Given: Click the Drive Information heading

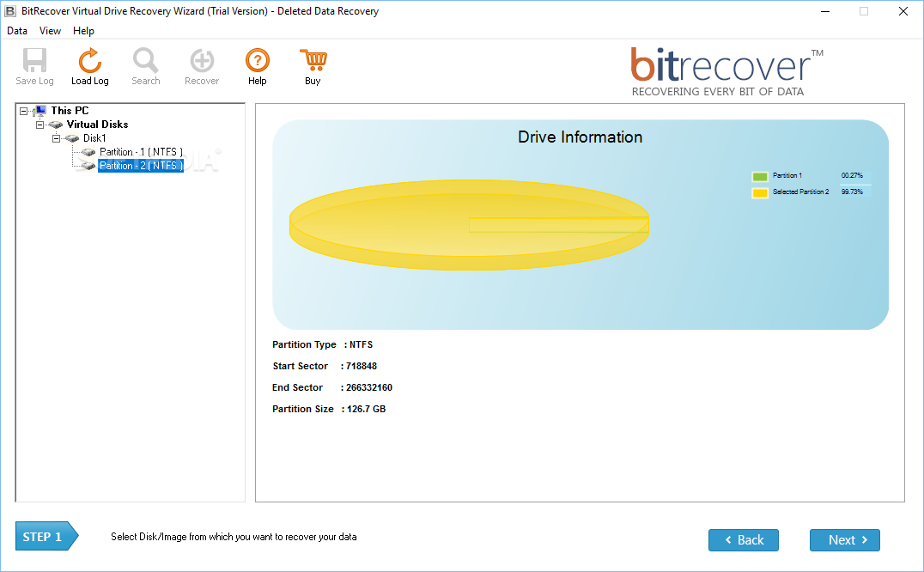Looking at the screenshot, I should 580,137.
